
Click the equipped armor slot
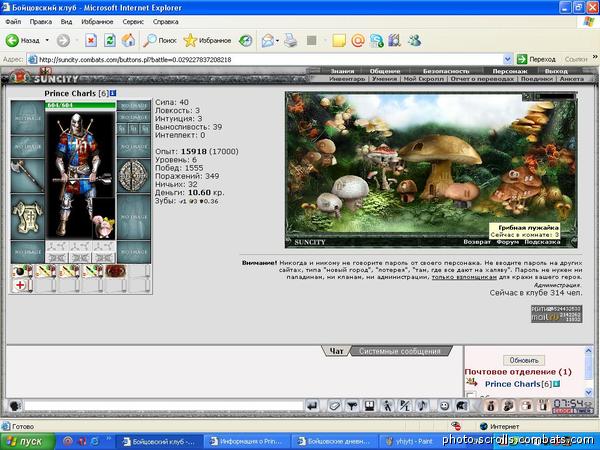pos(28,217)
